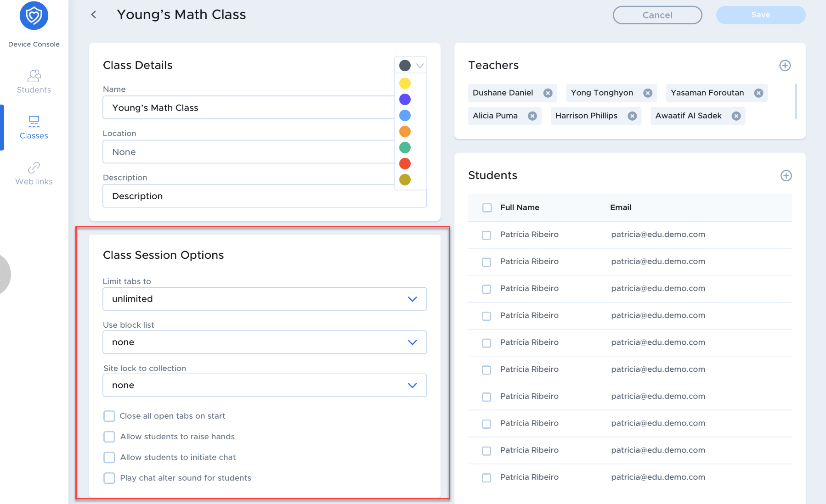
Task: Enable Play chat alter sound for students
Action: point(109,478)
